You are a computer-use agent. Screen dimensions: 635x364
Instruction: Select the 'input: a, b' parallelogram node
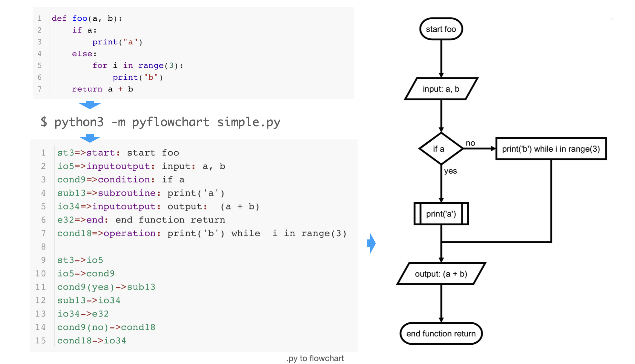tap(441, 89)
